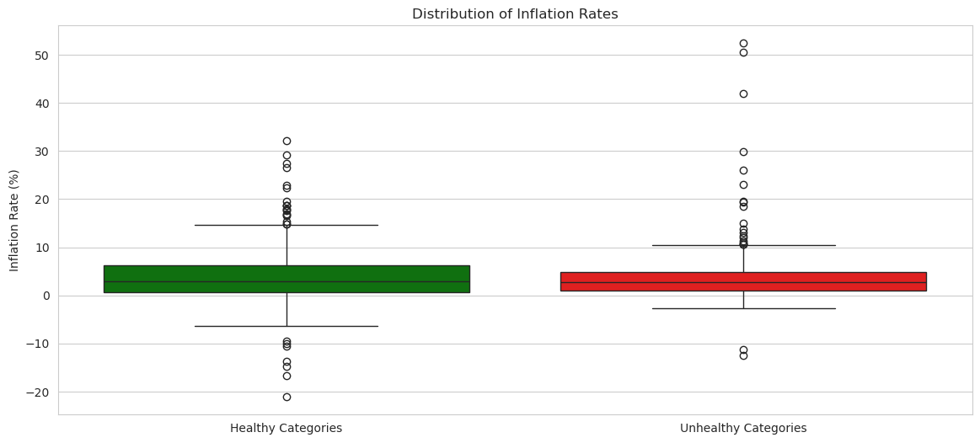Select the Unhealthy Categories lower whisker cap
The height and width of the screenshot is (443, 980).
pos(743,308)
